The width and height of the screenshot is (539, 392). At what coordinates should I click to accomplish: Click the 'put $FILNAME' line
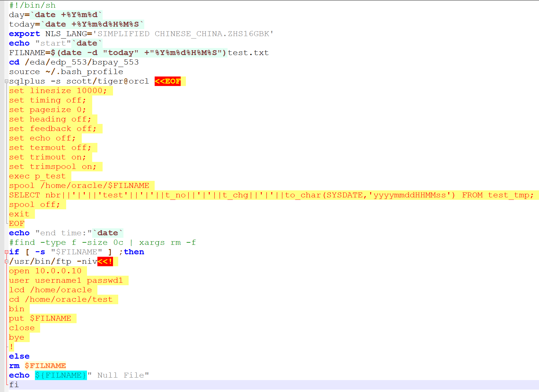coord(40,319)
